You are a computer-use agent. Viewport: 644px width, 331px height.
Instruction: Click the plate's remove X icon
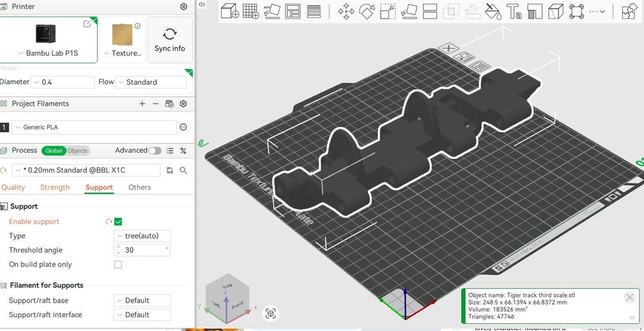tap(448, 48)
